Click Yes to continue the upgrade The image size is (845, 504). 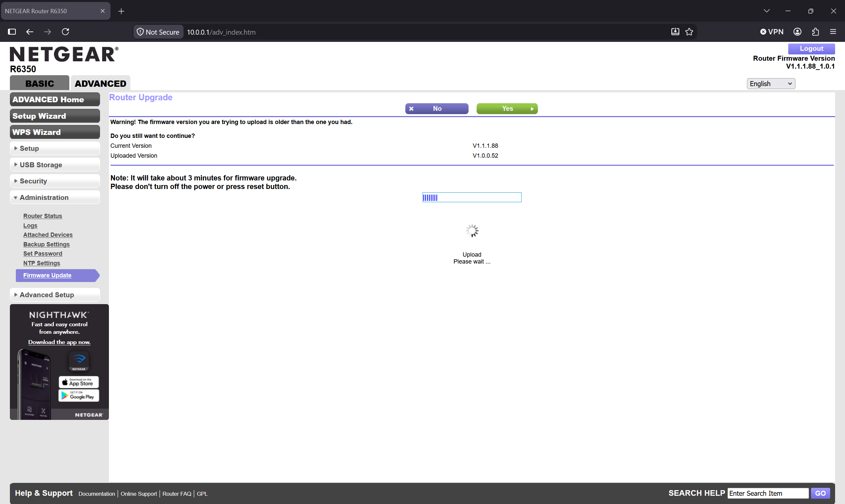[507, 109]
